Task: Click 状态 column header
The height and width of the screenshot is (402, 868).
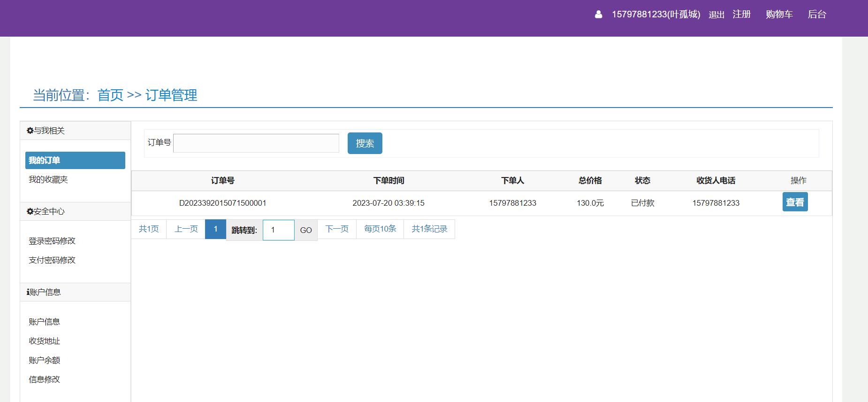Action: click(643, 180)
